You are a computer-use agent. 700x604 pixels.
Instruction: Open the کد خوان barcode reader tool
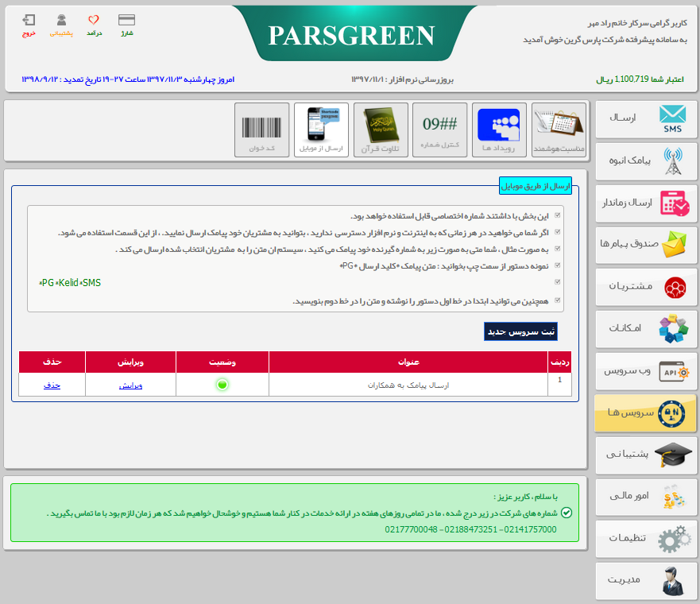point(262,130)
